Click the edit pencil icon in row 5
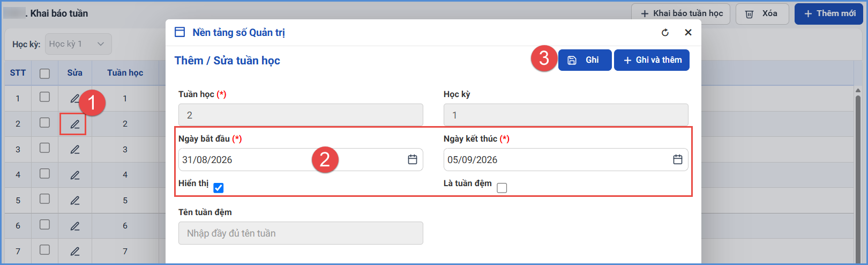The width and height of the screenshot is (868, 265). (74, 200)
